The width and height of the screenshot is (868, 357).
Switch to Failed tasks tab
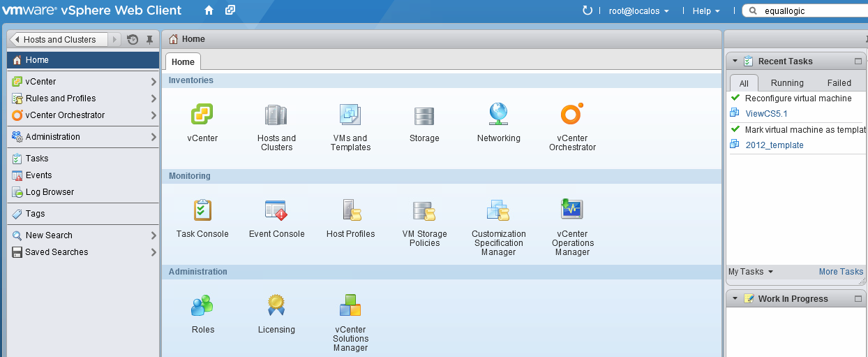(x=839, y=83)
